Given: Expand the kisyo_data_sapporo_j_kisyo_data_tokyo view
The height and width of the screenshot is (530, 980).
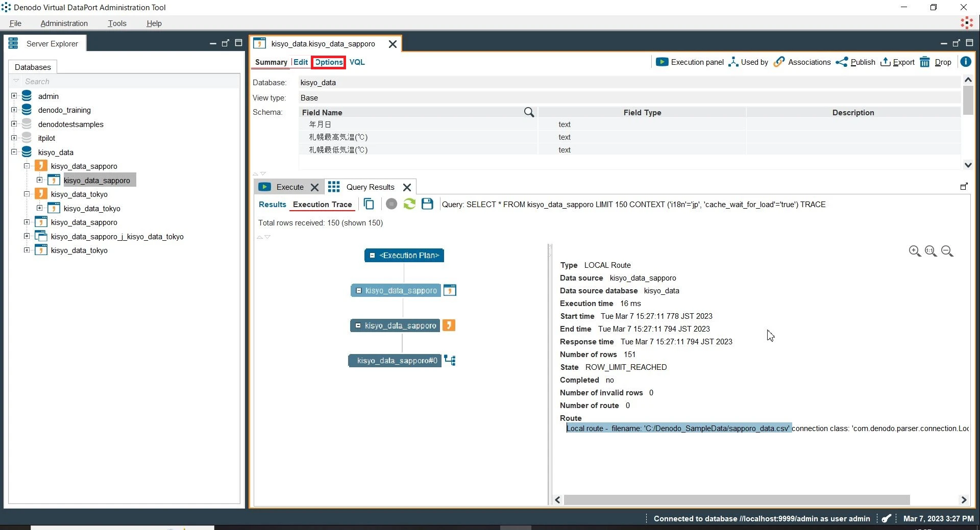Looking at the screenshot, I should point(27,236).
